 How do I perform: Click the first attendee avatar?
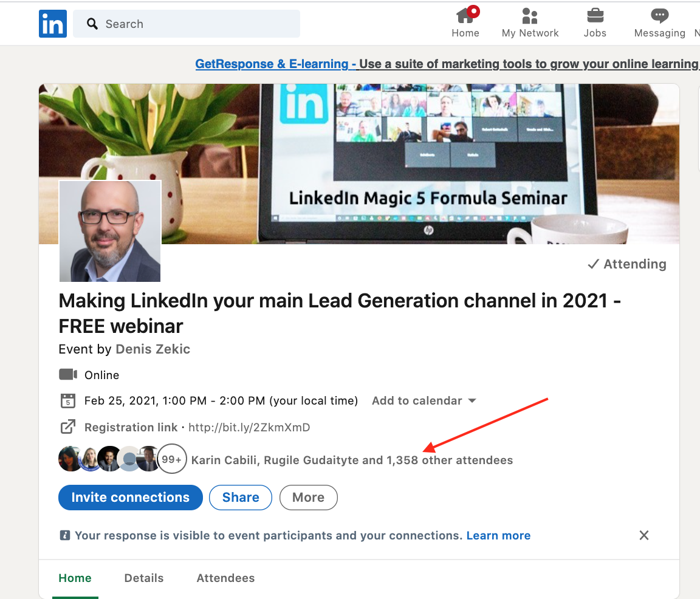coord(70,459)
